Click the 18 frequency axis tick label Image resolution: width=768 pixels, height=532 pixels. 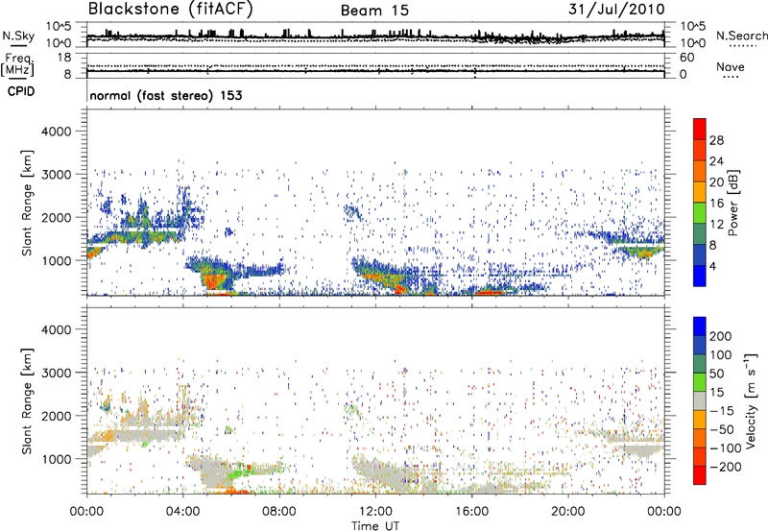click(65, 58)
